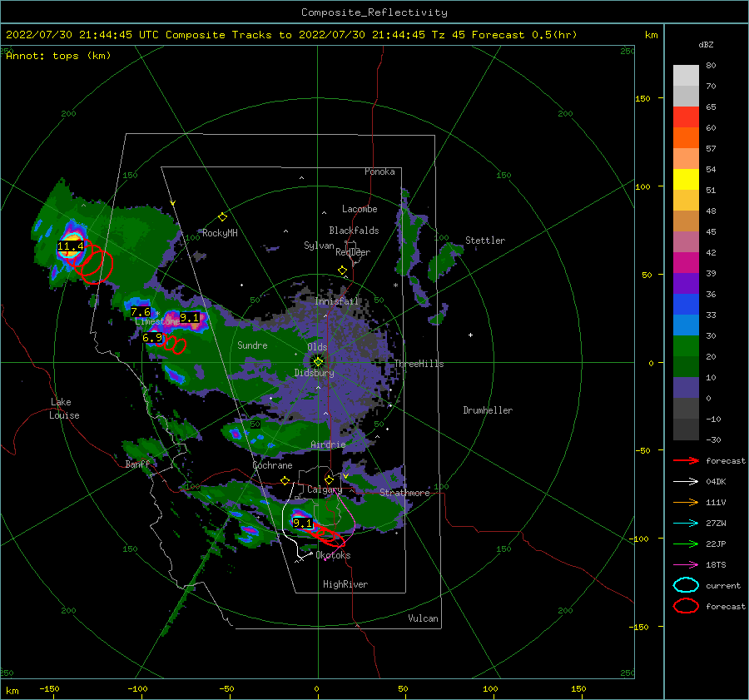
Task: Click the Okotoks city label
Action: tap(334, 555)
